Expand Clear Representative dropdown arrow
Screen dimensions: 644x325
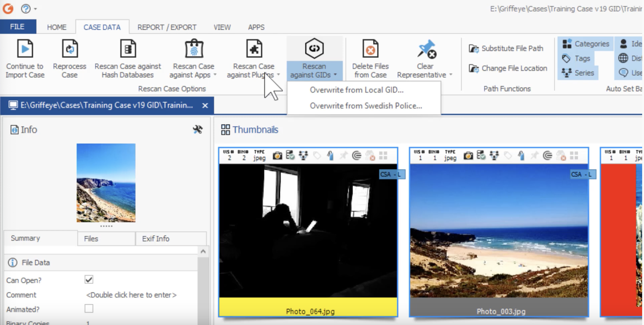pos(451,75)
